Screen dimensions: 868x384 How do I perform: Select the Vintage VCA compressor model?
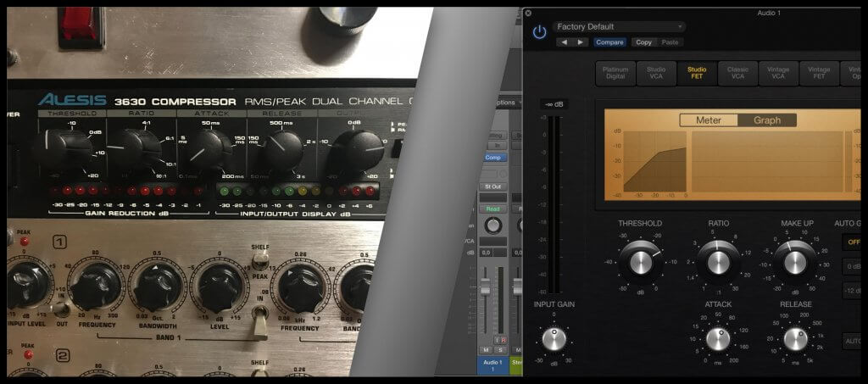coord(778,73)
